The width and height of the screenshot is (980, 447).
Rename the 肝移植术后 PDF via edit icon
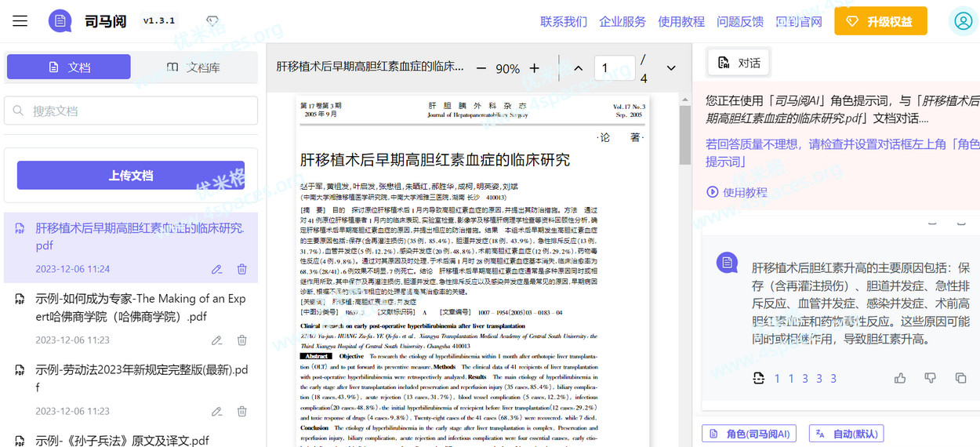tap(216, 269)
